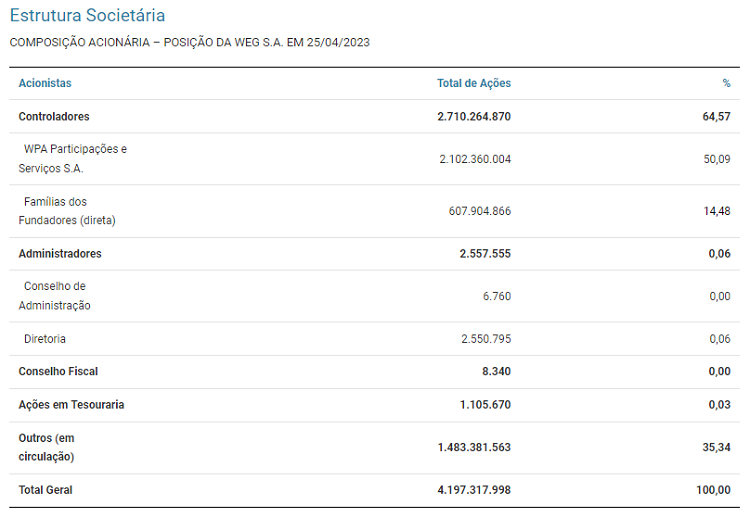Click the percent column header
Screen dimensions: 750x517
(726, 83)
